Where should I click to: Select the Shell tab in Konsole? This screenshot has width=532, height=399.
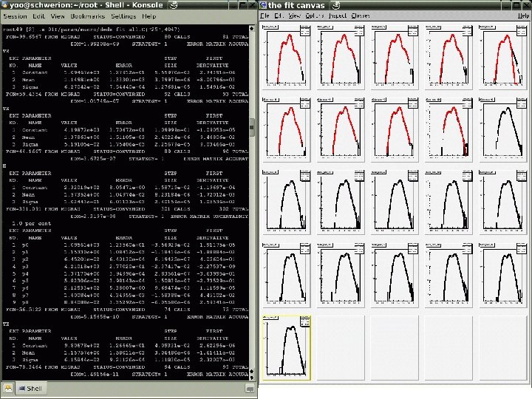point(30,389)
